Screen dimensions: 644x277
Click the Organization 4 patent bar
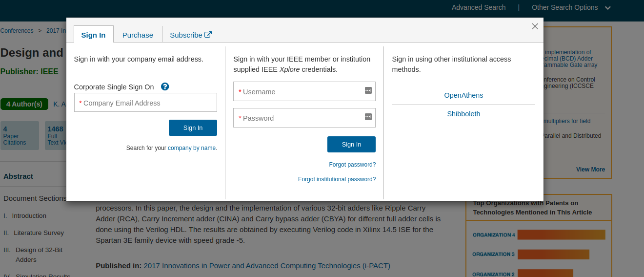561,235
